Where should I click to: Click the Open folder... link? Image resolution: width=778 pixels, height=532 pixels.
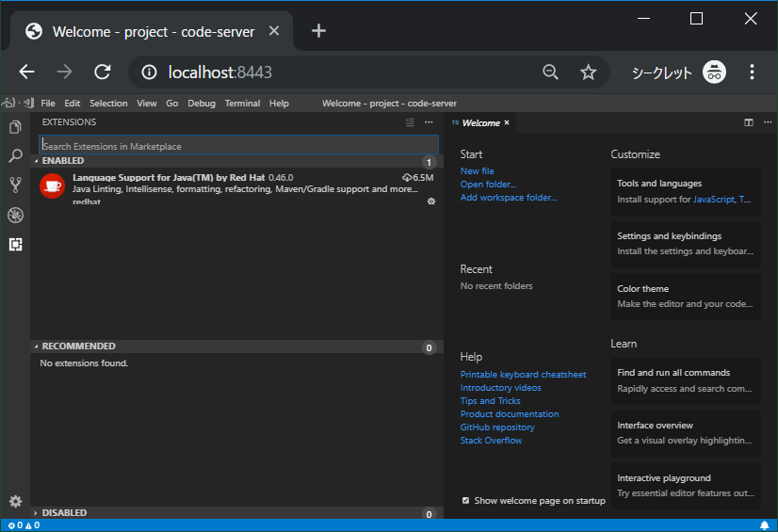point(488,184)
